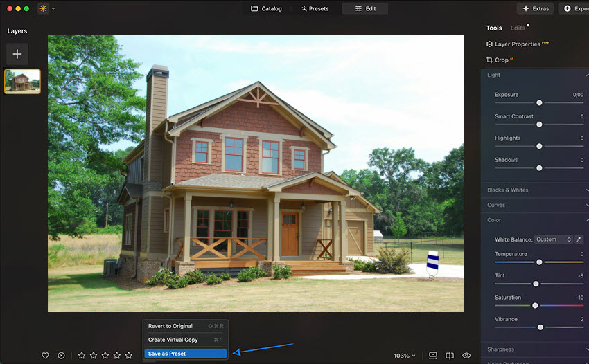Open the White Balance Custom dropdown
This screenshot has width=589, height=364.
coord(554,239)
